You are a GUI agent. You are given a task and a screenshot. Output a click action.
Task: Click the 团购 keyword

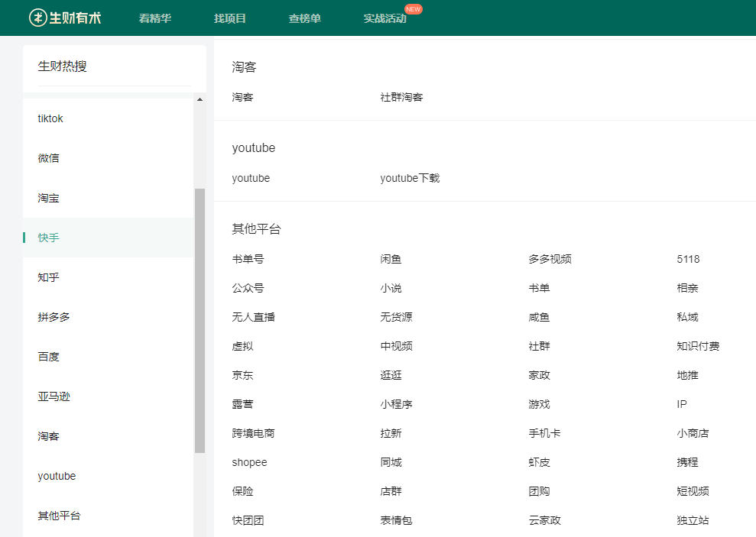coord(539,491)
